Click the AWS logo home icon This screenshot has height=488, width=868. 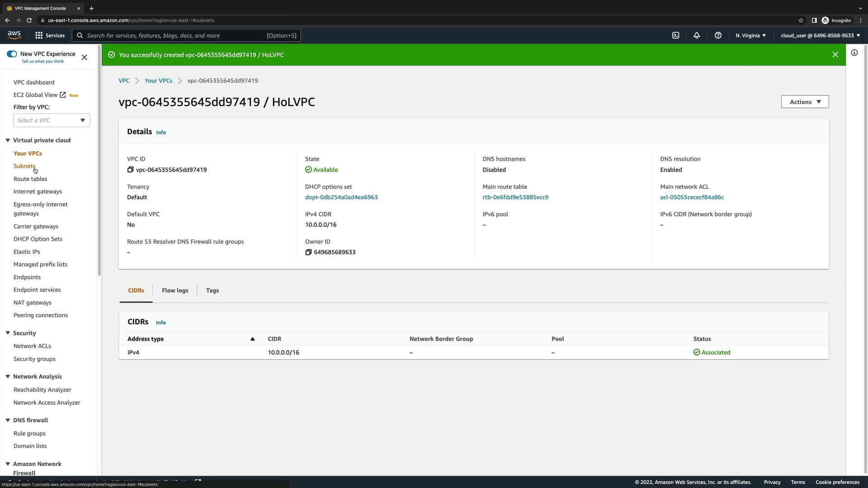(x=14, y=35)
